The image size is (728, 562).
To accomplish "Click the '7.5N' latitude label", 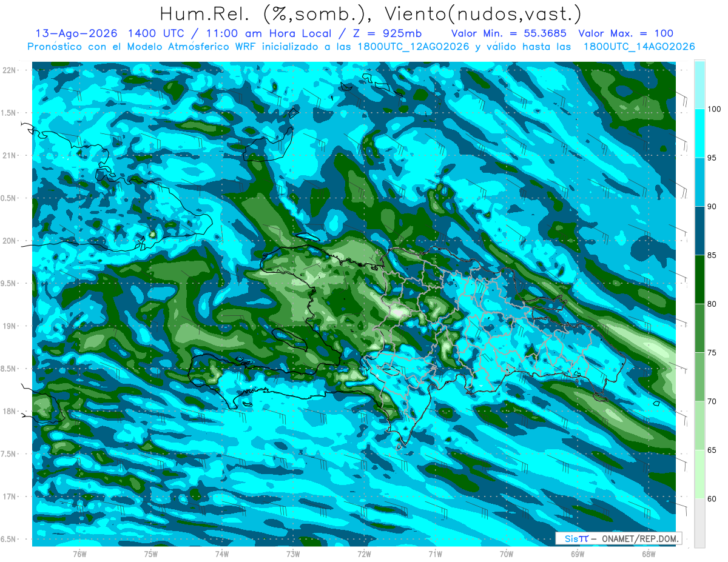I will [x=8, y=453].
